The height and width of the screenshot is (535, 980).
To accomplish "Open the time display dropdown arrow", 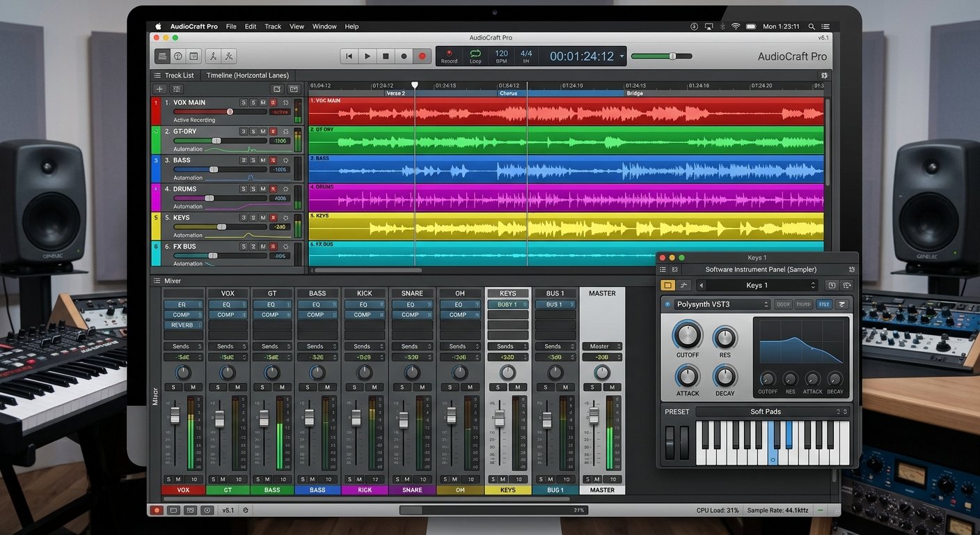I will coord(622,56).
